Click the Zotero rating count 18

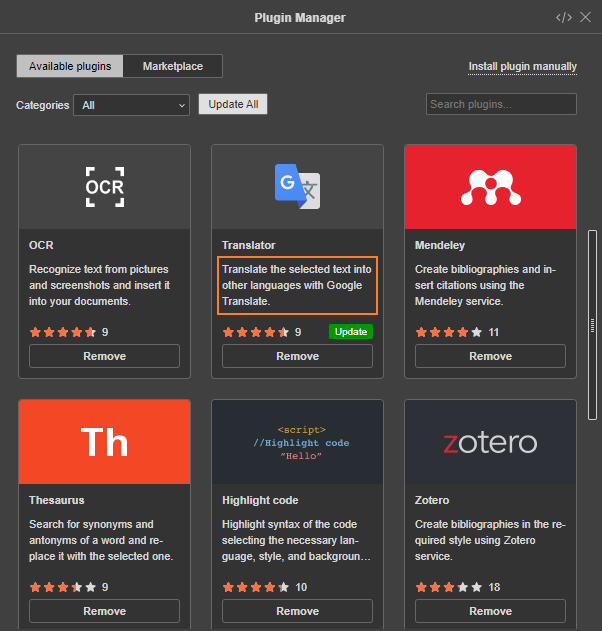[494, 587]
